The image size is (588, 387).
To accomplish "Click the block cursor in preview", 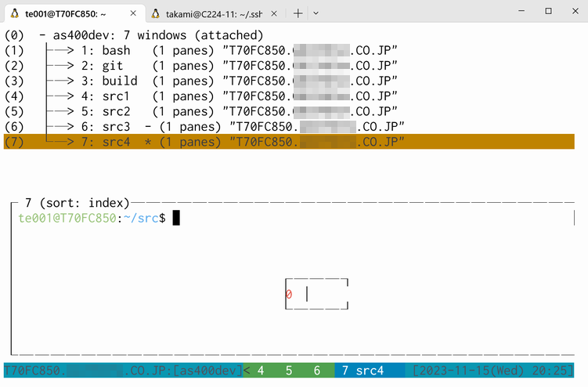I will point(176,218).
